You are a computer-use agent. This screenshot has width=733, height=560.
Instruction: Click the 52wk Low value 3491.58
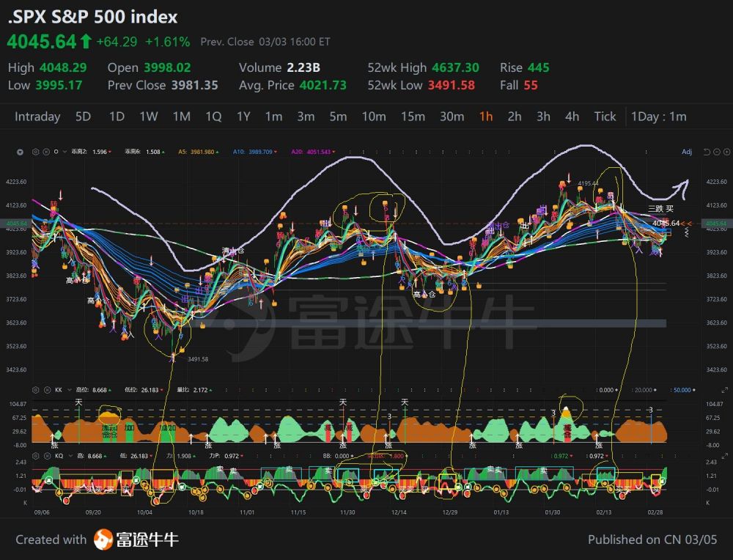tap(451, 86)
